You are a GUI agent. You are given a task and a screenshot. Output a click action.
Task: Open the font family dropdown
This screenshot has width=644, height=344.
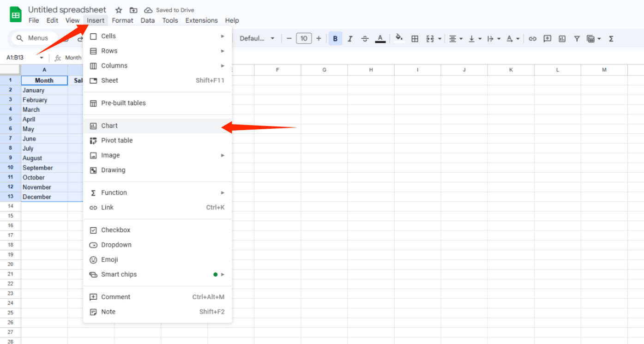point(257,39)
